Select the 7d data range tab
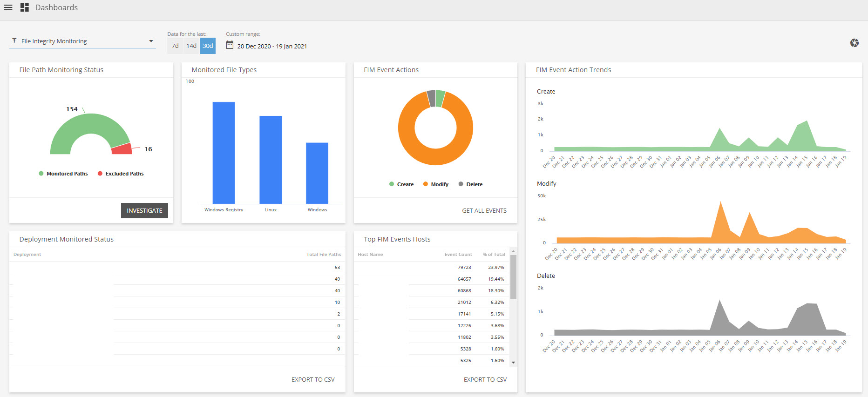 click(175, 46)
